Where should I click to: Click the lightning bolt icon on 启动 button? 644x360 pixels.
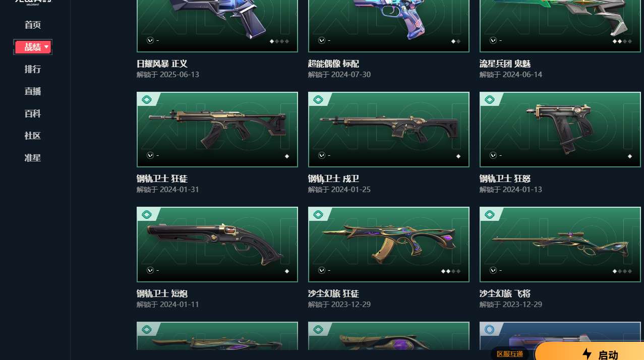[587, 354]
